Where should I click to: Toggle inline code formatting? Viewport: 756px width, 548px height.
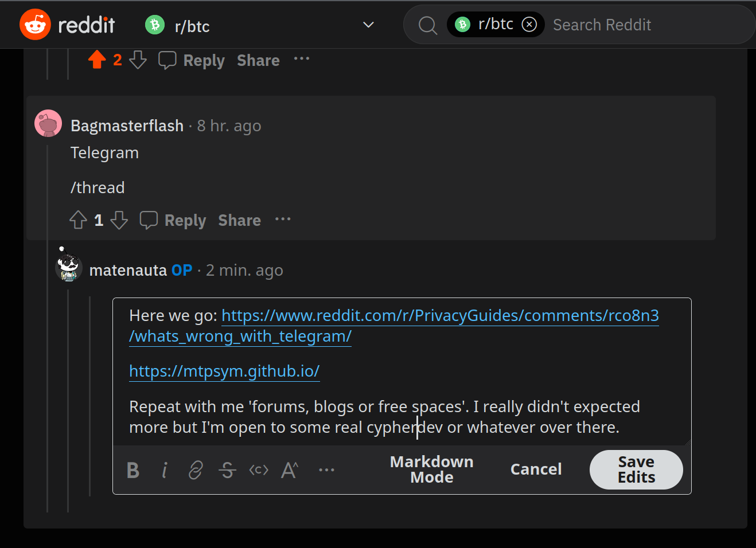(x=259, y=470)
